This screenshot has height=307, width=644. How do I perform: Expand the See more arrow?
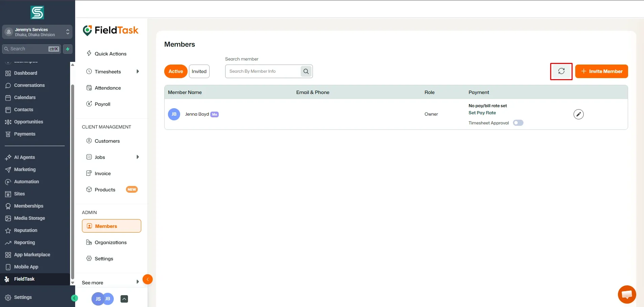click(x=137, y=282)
